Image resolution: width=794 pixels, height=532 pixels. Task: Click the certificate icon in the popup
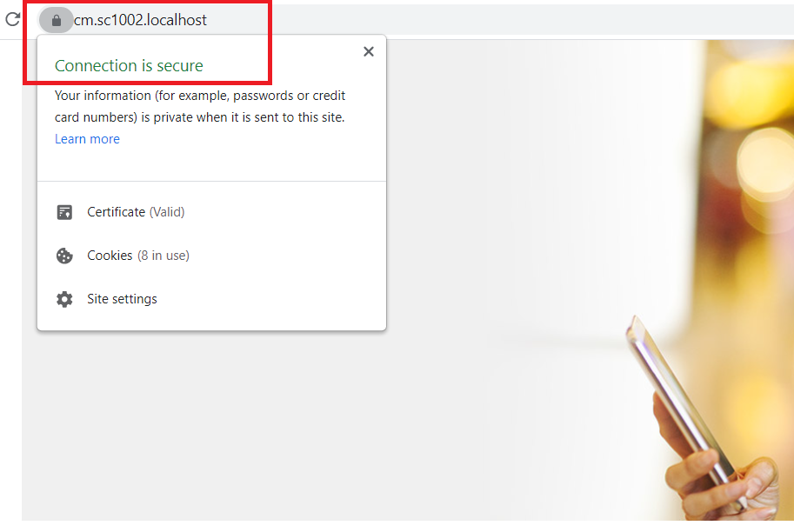pyautogui.click(x=64, y=212)
